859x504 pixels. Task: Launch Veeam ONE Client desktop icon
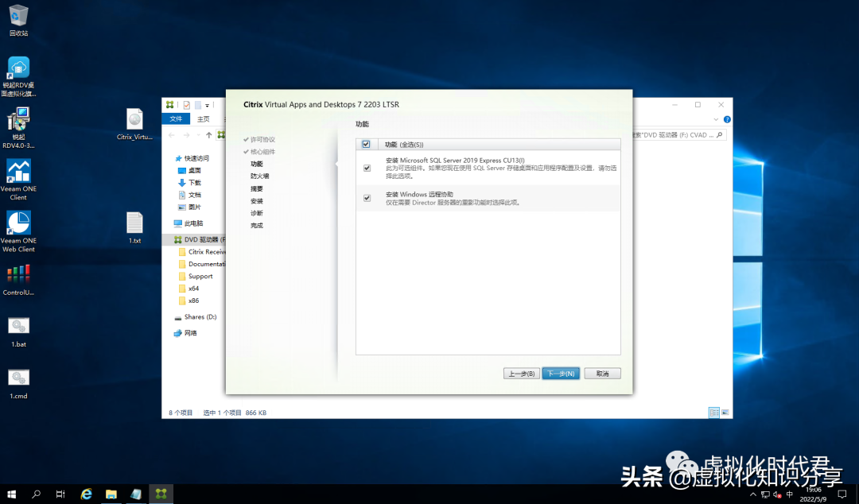[x=18, y=180]
